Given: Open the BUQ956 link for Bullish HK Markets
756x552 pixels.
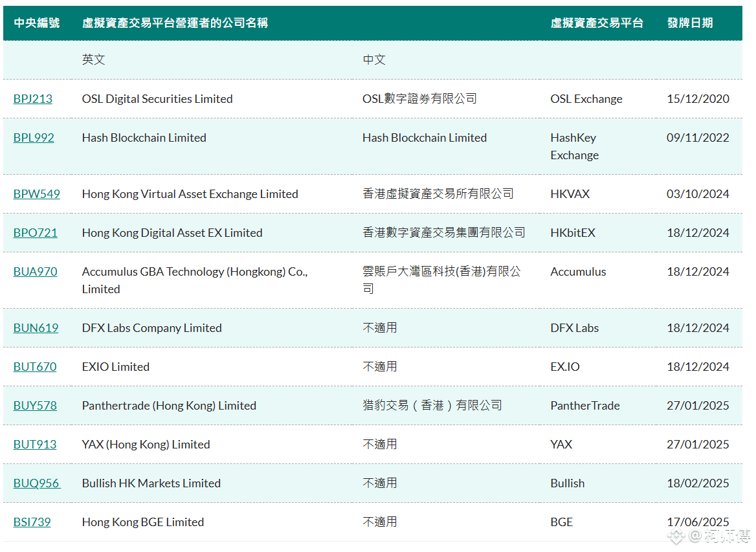Looking at the screenshot, I should (36, 483).
